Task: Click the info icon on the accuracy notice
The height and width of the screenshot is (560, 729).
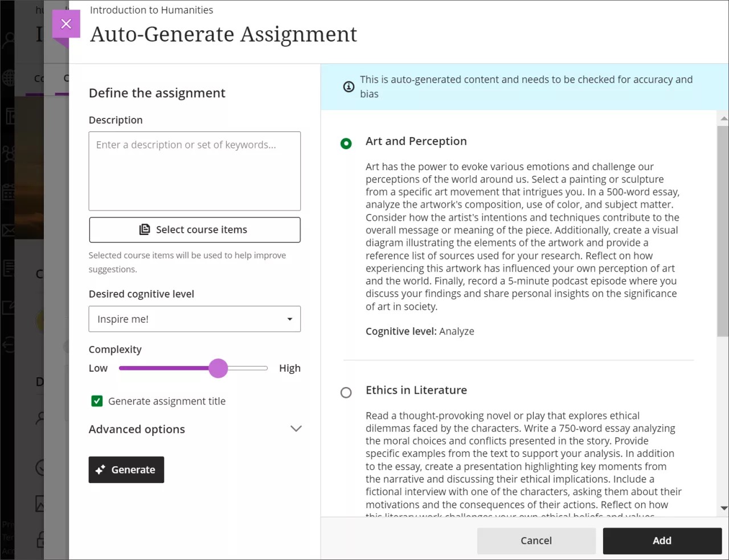Action: pyautogui.click(x=349, y=87)
